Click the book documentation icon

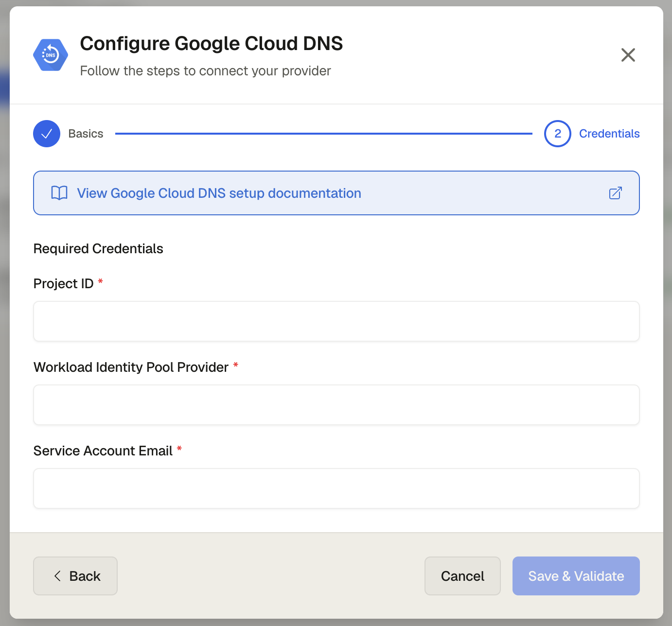point(59,193)
